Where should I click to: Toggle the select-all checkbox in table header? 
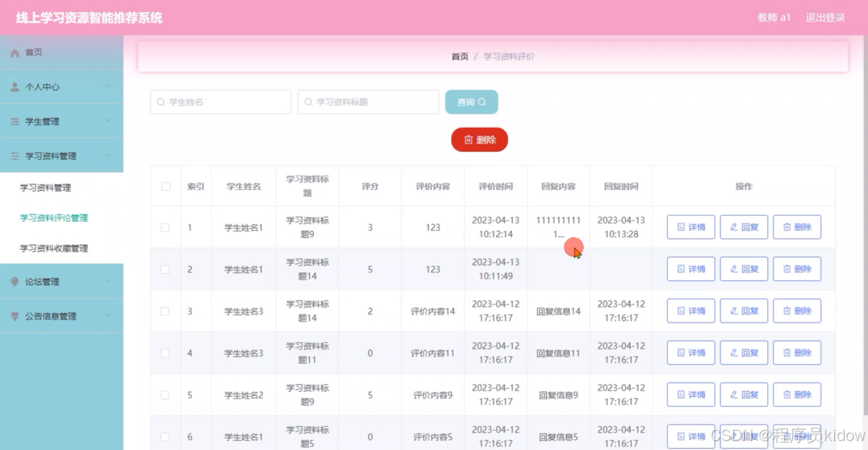[x=166, y=186]
